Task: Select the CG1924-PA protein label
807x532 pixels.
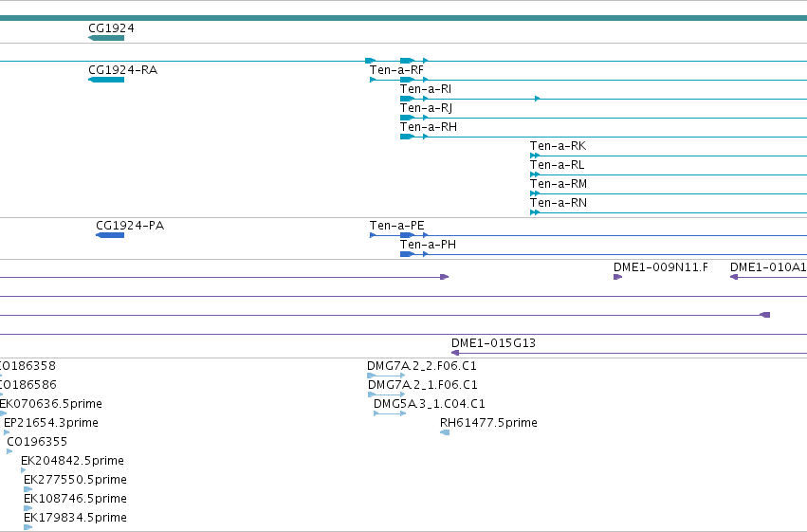Action: point(130,226)
